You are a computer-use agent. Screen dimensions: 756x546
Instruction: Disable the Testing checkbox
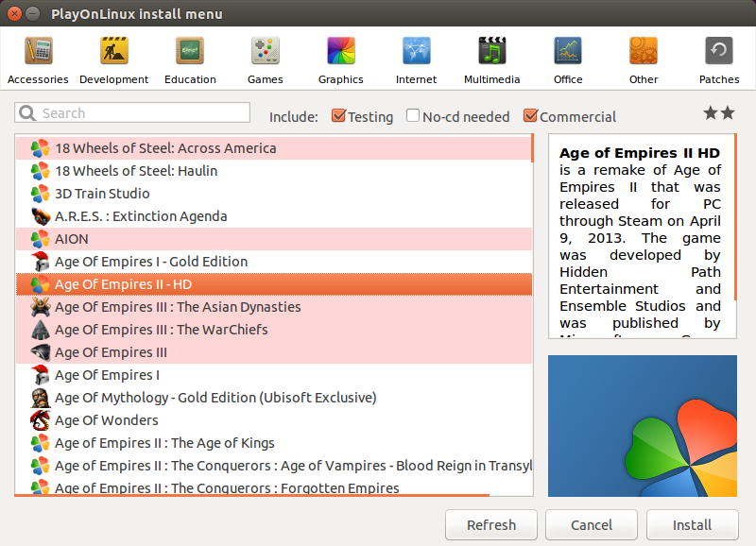(338, 115)
